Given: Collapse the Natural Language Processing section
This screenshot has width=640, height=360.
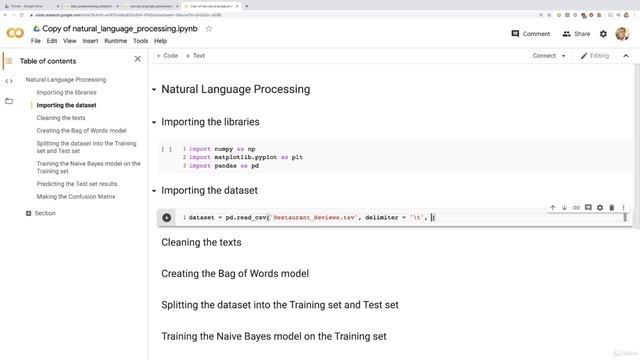Looking at the screenshot, I should point(154,89).
